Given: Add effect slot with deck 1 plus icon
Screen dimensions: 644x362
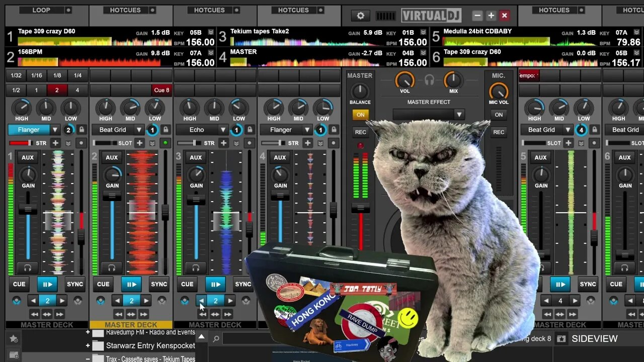Looking at the screenshot, I should point(55,143).
